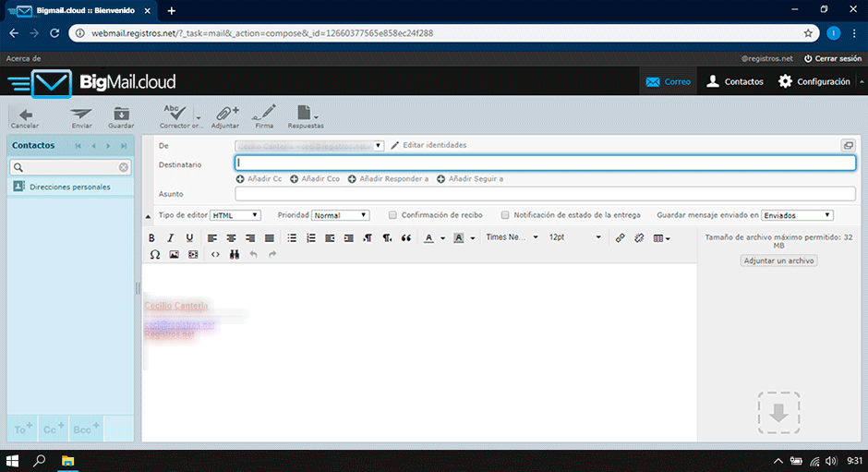Viewport: 868px width, 472px height.
Task: Open the font size 12pt dropdown
Action: point(574,237)
